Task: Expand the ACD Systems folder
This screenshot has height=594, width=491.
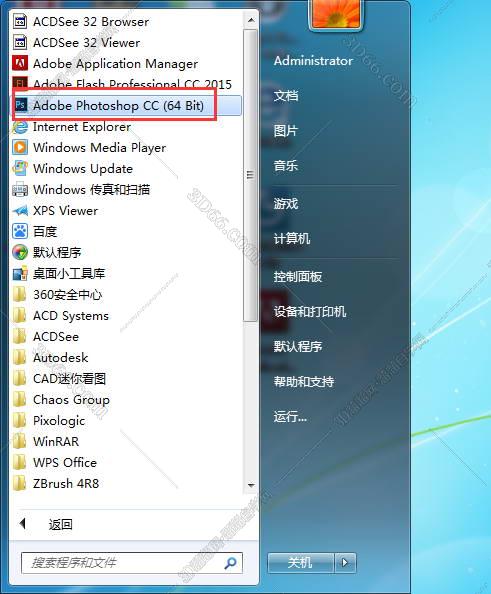Action: click(61, 316)
